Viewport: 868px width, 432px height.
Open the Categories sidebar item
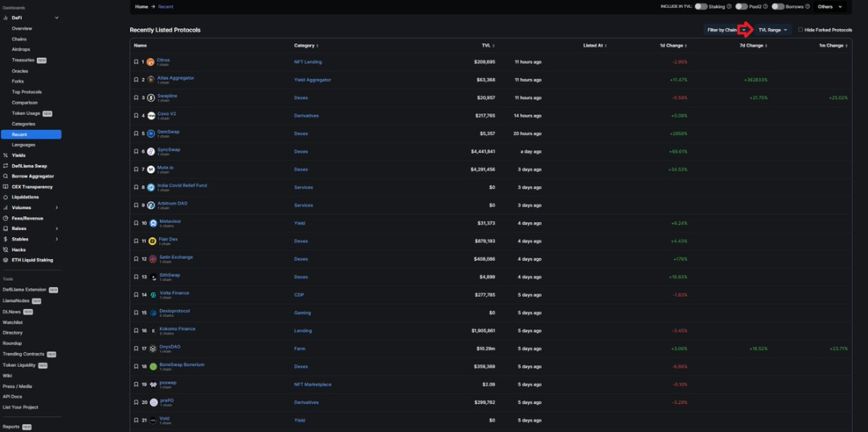23,124
